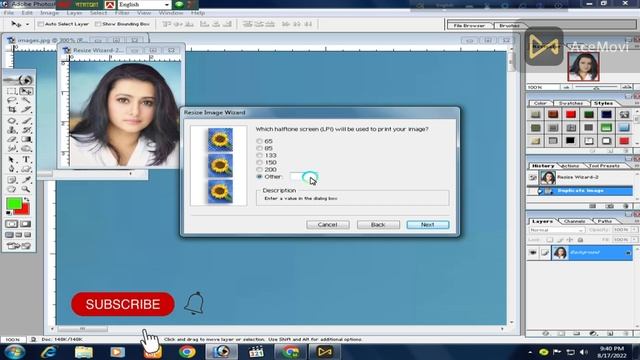640x360 pixels.
Task: Open the File menu
Action: (x=9, y=13)
